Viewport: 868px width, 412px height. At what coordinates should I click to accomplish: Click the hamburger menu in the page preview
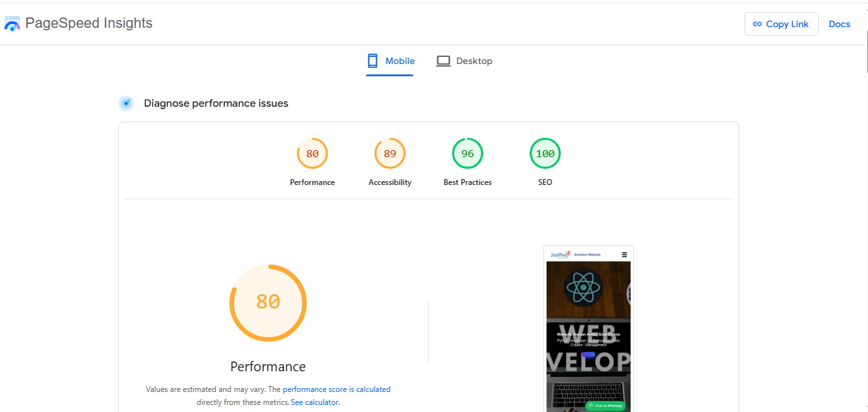[624, 255]
